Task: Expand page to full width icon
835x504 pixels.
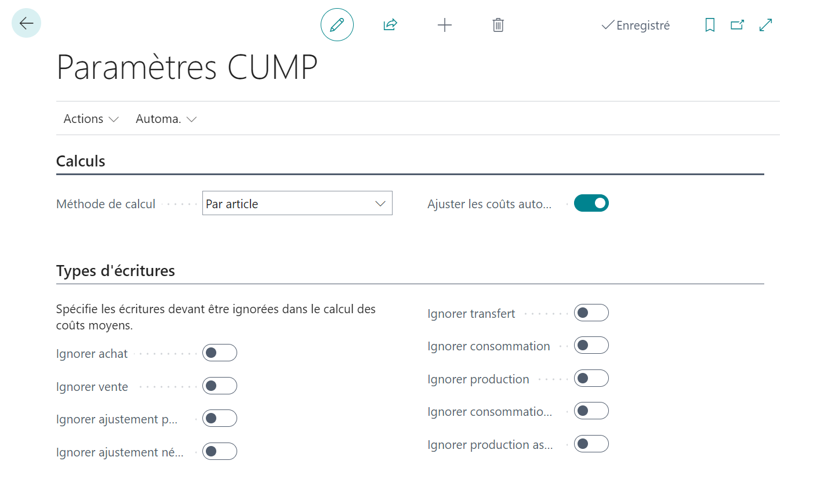Action: click(765, 25)
